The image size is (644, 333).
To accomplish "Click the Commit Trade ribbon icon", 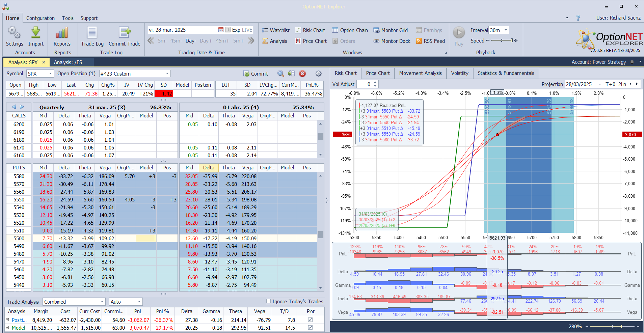I will 125,36.
